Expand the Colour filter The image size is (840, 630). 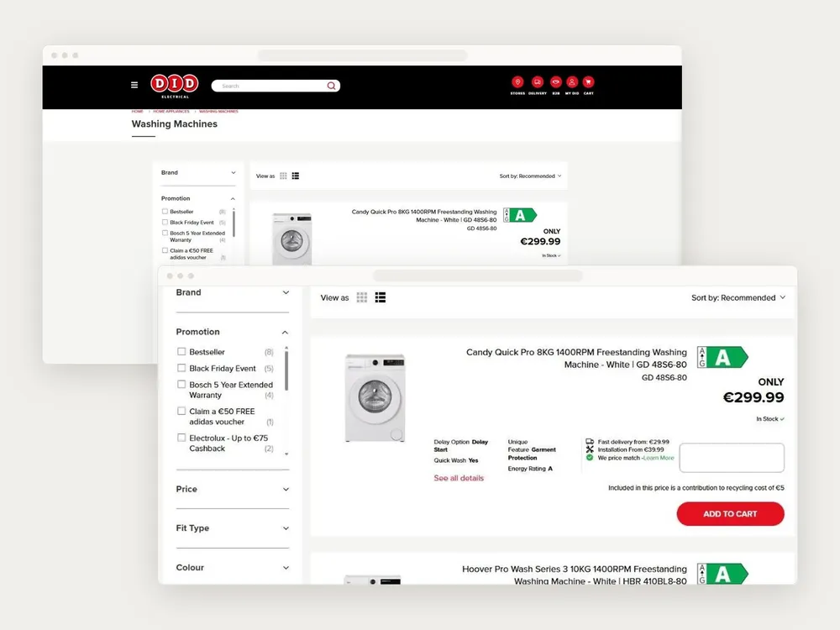(286, 568)
